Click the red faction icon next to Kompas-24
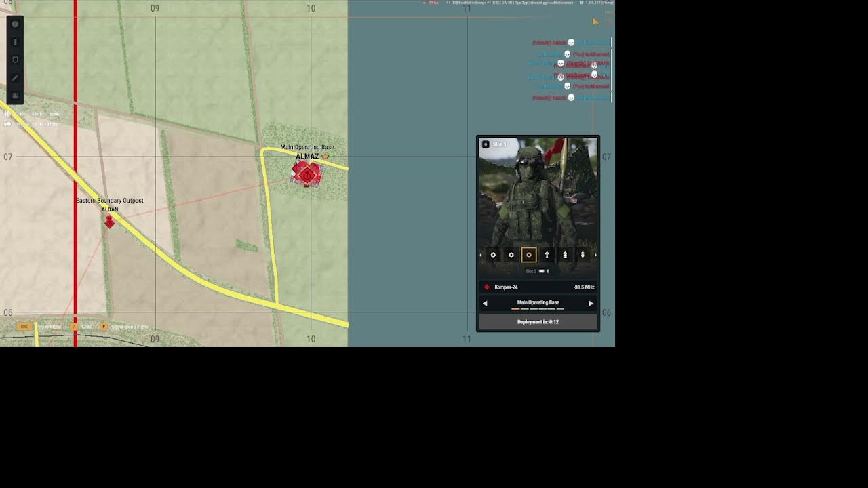 coord(487,287)
